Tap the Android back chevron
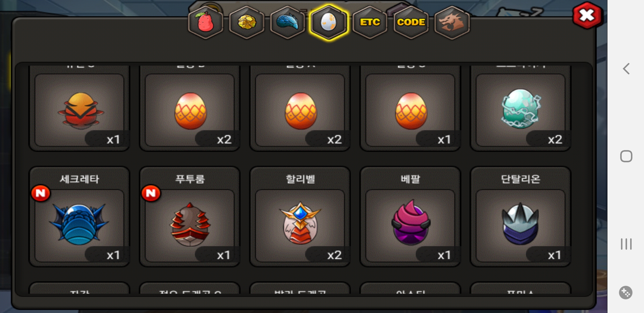The image size is (644, 313). pyautogui.click(x=626, y=69)
